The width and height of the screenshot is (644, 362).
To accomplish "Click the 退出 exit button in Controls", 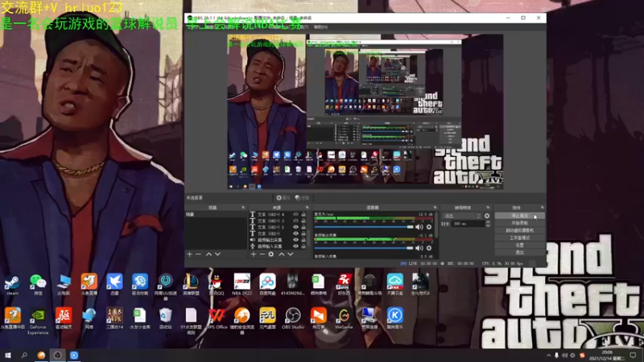I will point(519,253).
